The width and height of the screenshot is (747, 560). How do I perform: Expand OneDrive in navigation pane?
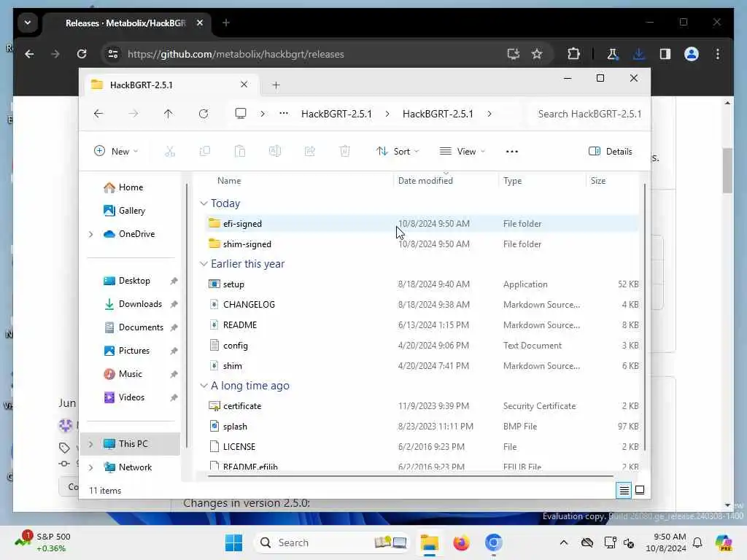pos(91,234)
